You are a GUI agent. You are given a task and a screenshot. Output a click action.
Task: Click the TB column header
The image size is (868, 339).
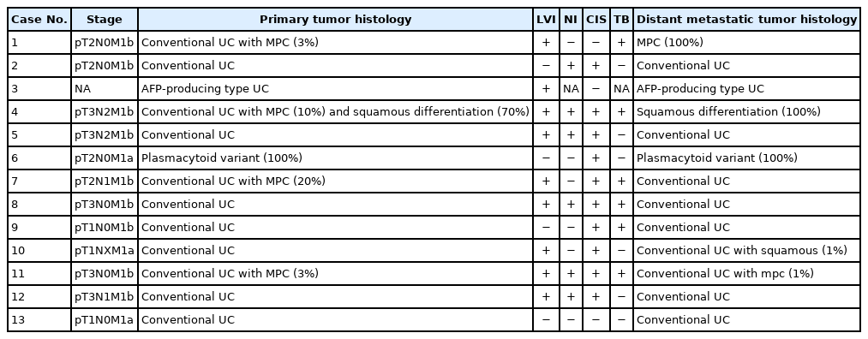click(x=622, y=20)
